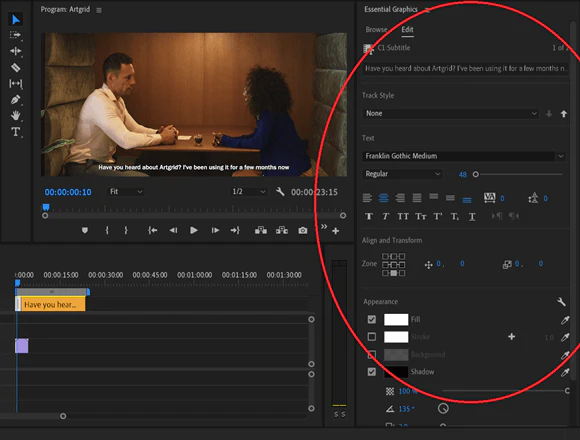Enable the Stroke checkbox
This screenshot has height=440, width=580.
point(372,336)
